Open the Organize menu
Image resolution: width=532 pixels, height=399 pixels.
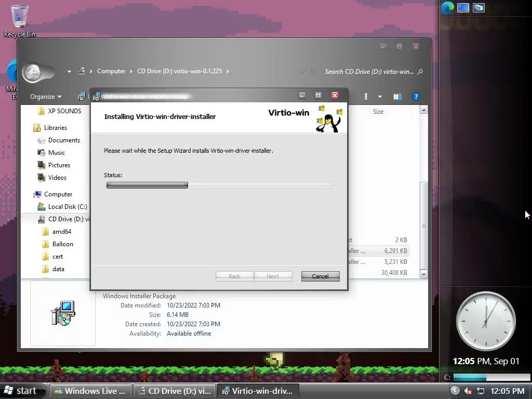point(46,97)
